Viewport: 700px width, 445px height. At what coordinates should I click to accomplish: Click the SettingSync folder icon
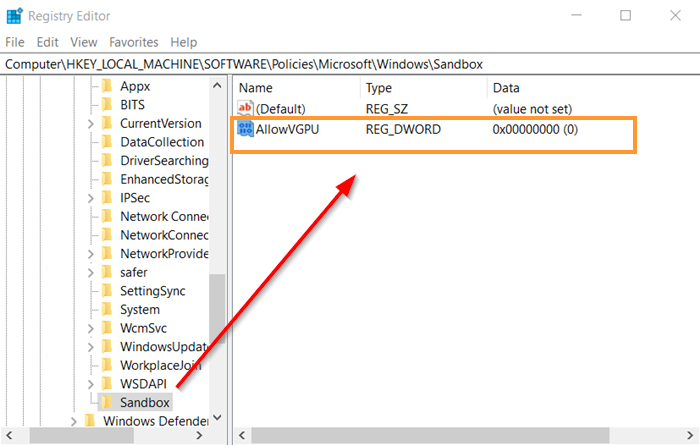click(x=107, y=291)
